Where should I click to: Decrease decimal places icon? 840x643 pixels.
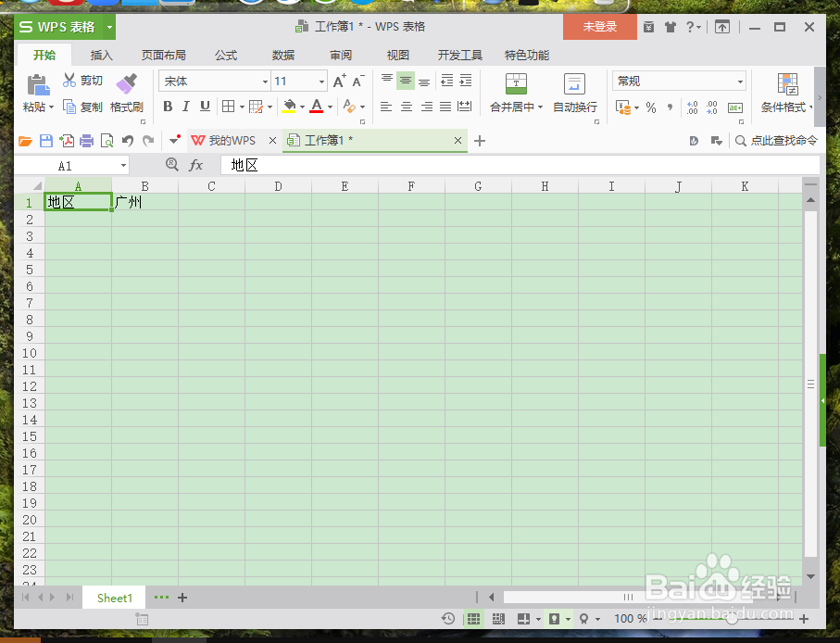712,107
